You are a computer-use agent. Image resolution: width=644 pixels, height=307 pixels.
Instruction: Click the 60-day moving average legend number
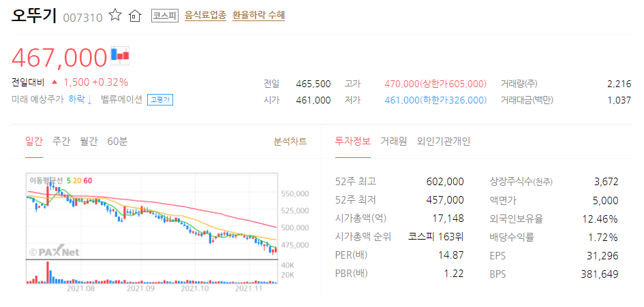tap(88, 180)
